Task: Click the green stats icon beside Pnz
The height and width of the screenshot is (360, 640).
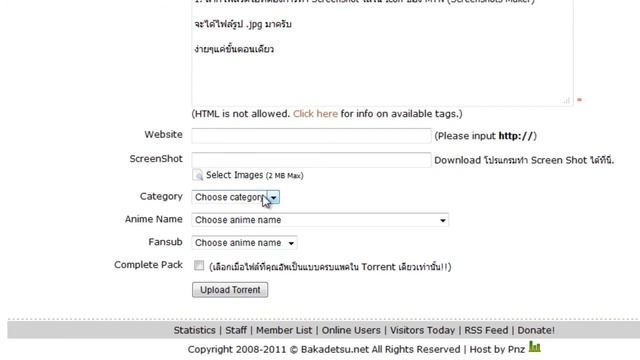Action: (534, 347)
